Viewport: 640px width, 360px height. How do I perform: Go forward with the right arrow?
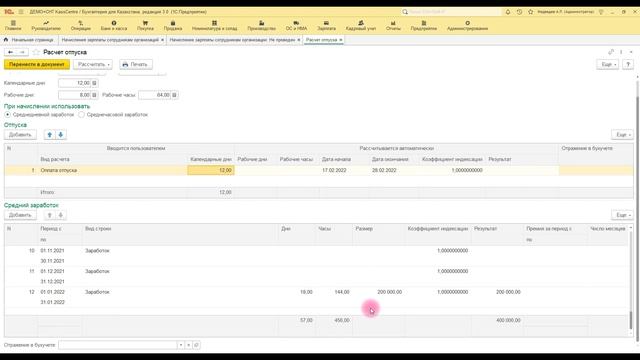point(22,52)
